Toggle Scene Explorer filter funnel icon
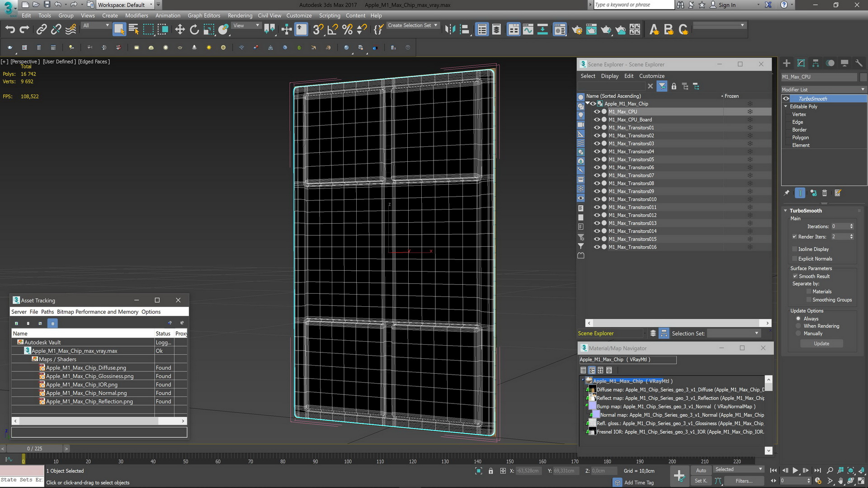The width and height of the screenshot is (868, 488). click(662, 86)
